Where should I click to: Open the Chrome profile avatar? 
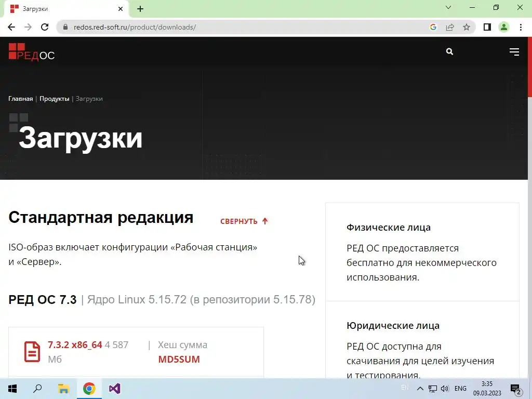click(504, 27)
